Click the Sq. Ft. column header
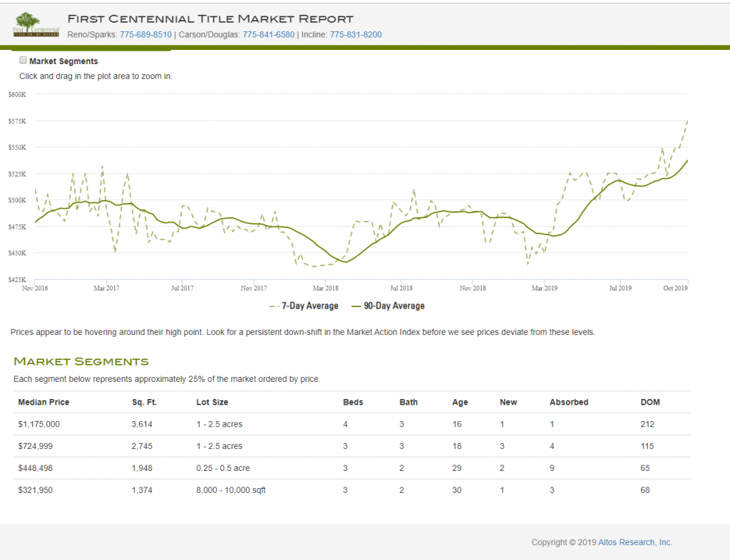The height and width of the screenshot is (560, 730). click(144, 402)
